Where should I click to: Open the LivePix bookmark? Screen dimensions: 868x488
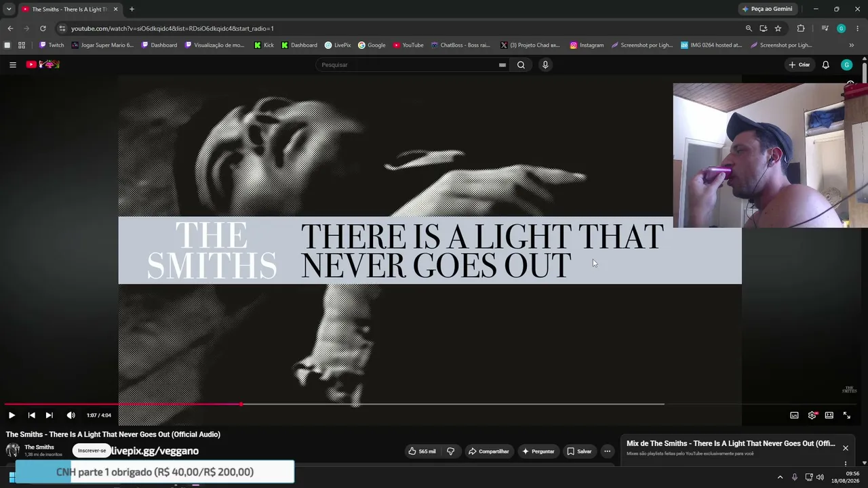click(x=338, y=45)
